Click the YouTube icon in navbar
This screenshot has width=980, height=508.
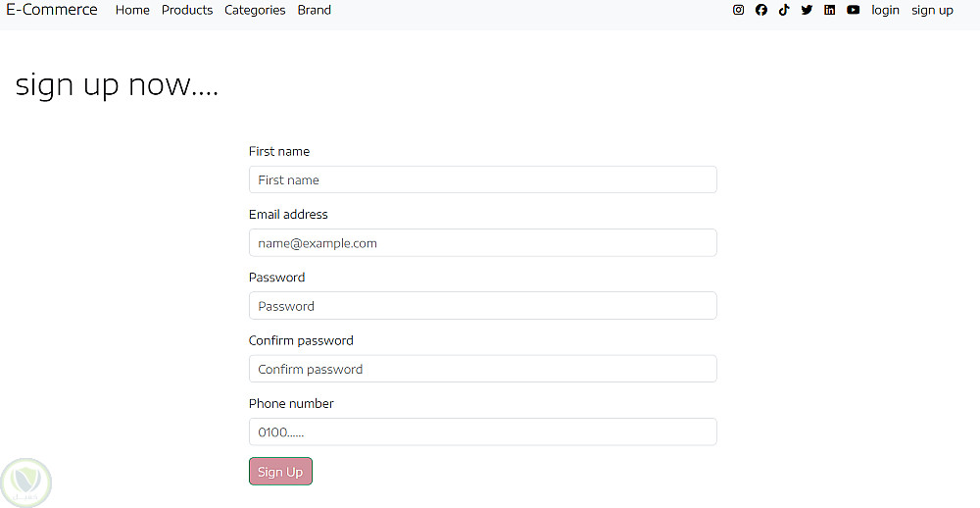point(854,10)
